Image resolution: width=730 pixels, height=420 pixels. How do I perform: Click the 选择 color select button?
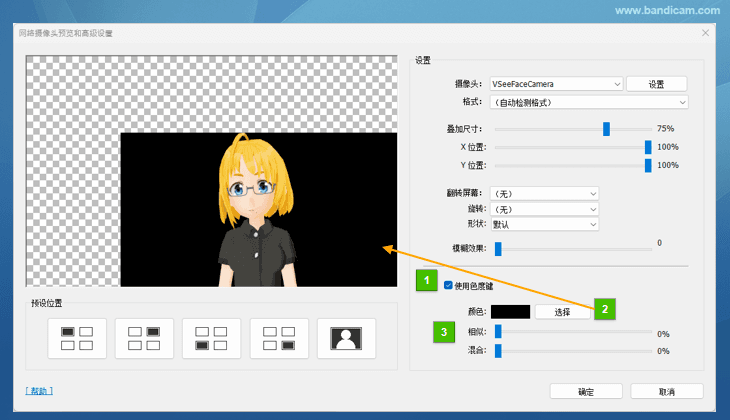coord(561,312)
